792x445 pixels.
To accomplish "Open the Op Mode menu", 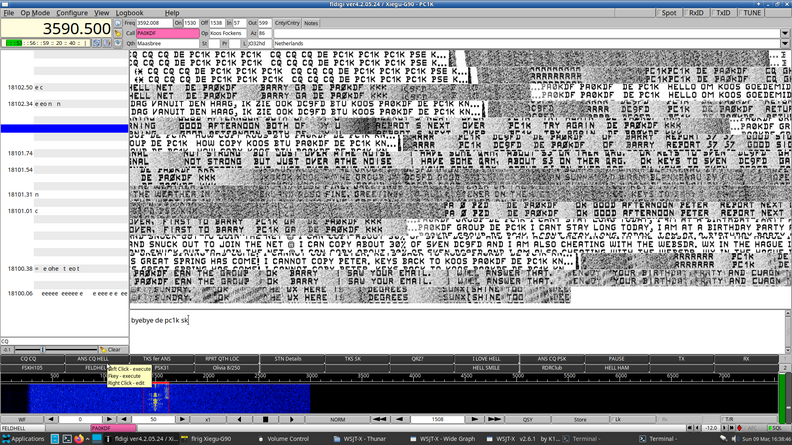I will [x=35, y=13].
